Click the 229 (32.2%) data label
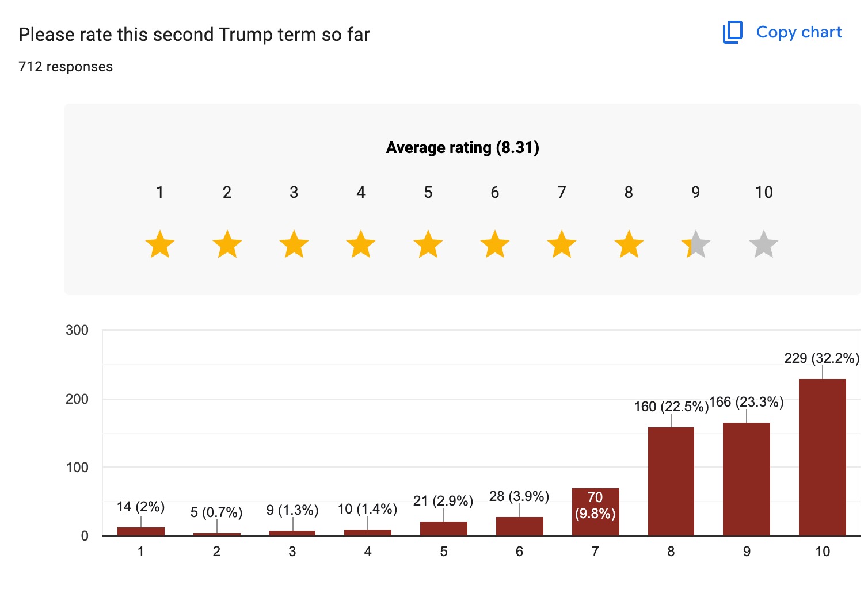 pyautogui.click(x=821, y=358)
